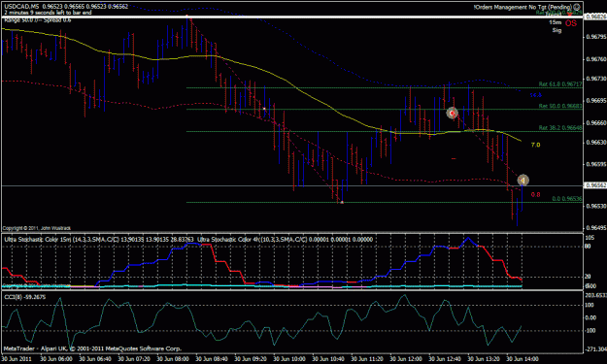Select the circled yellow arrow marker near current price
Viewport: 607px width, 364px height.
523,180
